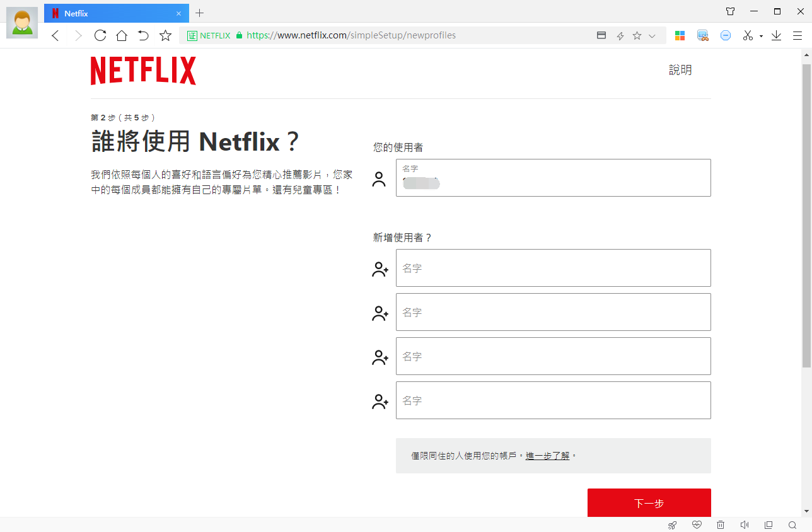The width and height of the screenshot is (812, 532).
Task: Click the 您的使用者 label
Action: click(398, 147)
